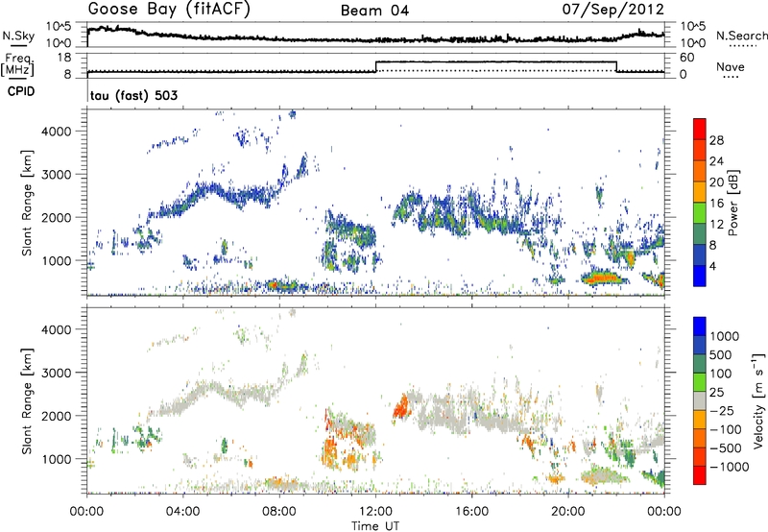This screenshot has height=532, width=768.
Task: Click the '4000' label on power panel axis
Action: click(57, 132)
